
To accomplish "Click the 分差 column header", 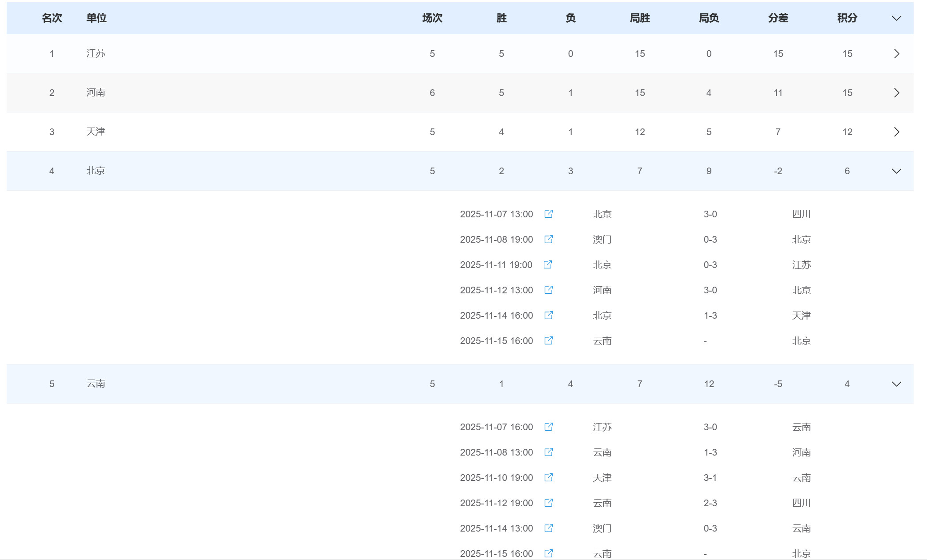I will [x=778, y=18].
